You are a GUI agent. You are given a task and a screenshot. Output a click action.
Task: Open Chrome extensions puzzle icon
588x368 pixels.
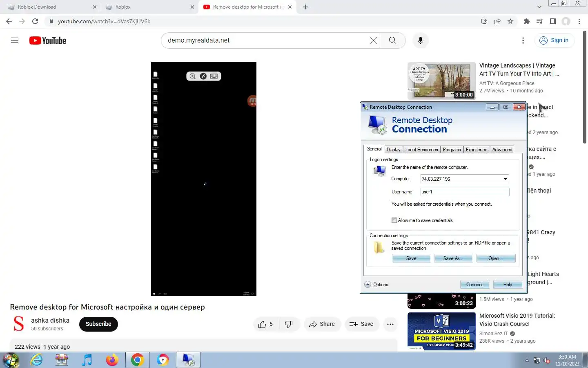pos(527,21)
